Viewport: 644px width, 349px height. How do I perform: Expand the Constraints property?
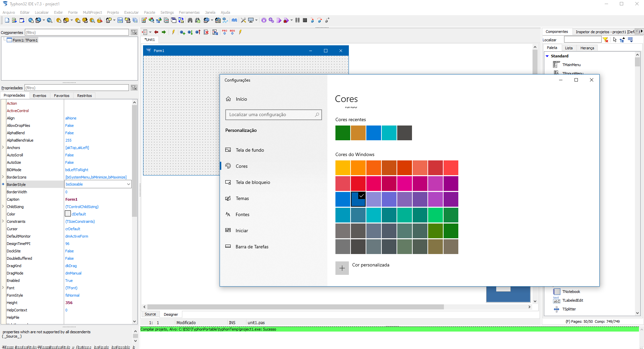coord(3,221)
